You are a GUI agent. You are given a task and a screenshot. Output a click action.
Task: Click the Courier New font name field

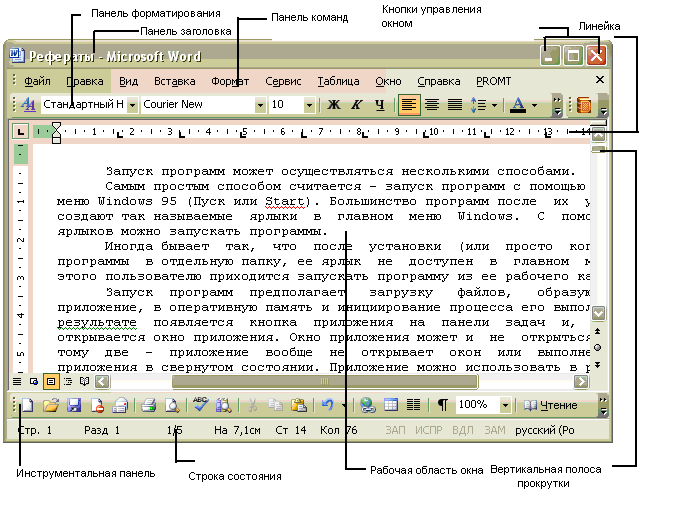click(198, 105)
